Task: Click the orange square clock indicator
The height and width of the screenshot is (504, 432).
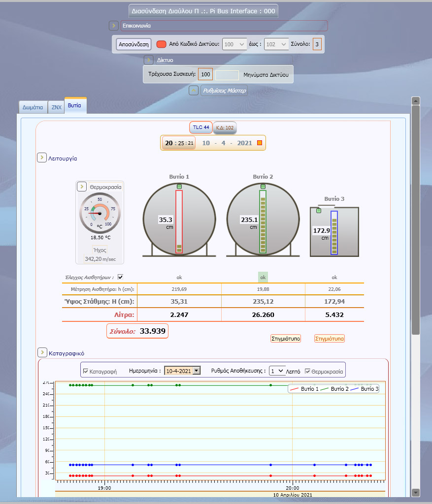Action: coord(260,143)
